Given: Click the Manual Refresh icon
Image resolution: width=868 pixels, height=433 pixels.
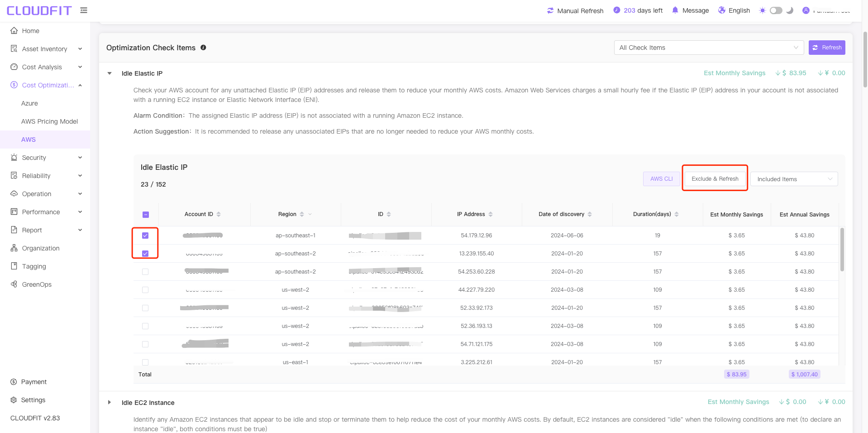Looking at the screenshot, I should (550, 10).
